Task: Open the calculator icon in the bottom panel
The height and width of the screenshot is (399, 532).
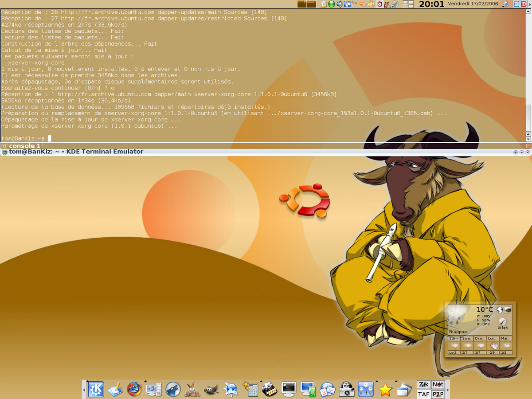Action: pyautogui.click(x=250, y=389)
